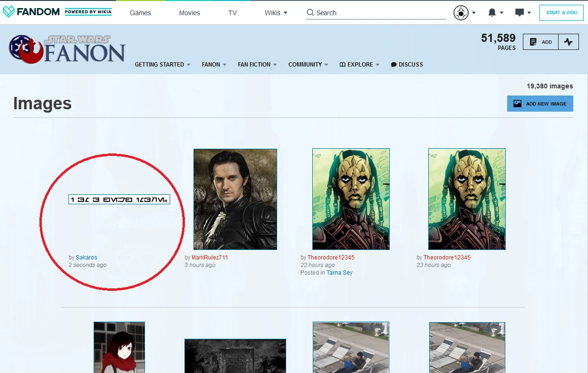Expand the messages dropdown arrow

pyautogui.click(x=529, y=13)
